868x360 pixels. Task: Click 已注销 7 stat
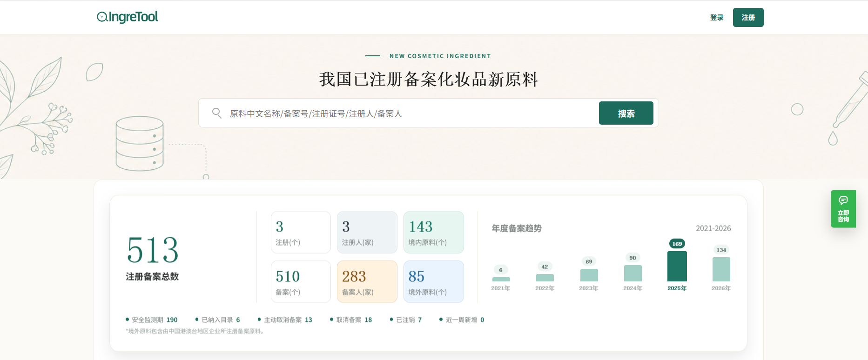[406, 320]
